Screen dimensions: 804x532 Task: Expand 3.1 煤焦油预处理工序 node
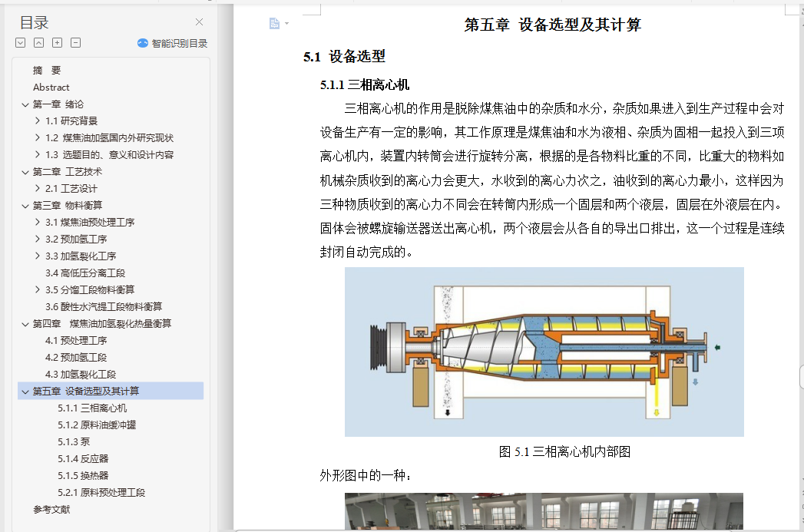(x=38, y=223)
